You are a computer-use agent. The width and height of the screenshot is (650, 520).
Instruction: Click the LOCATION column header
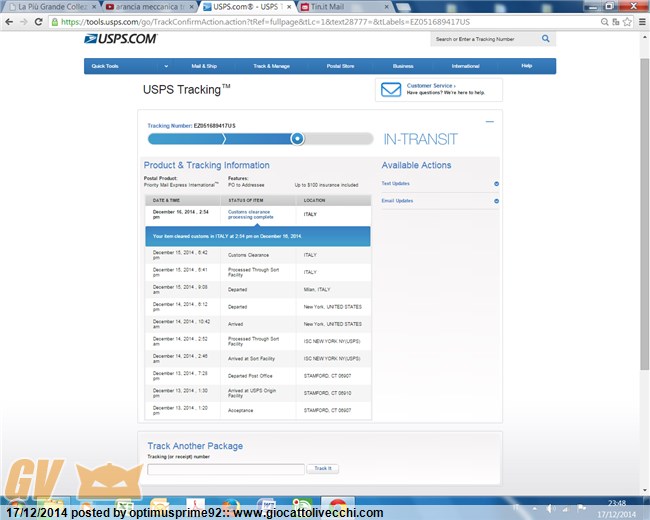[x=315, y=200]
